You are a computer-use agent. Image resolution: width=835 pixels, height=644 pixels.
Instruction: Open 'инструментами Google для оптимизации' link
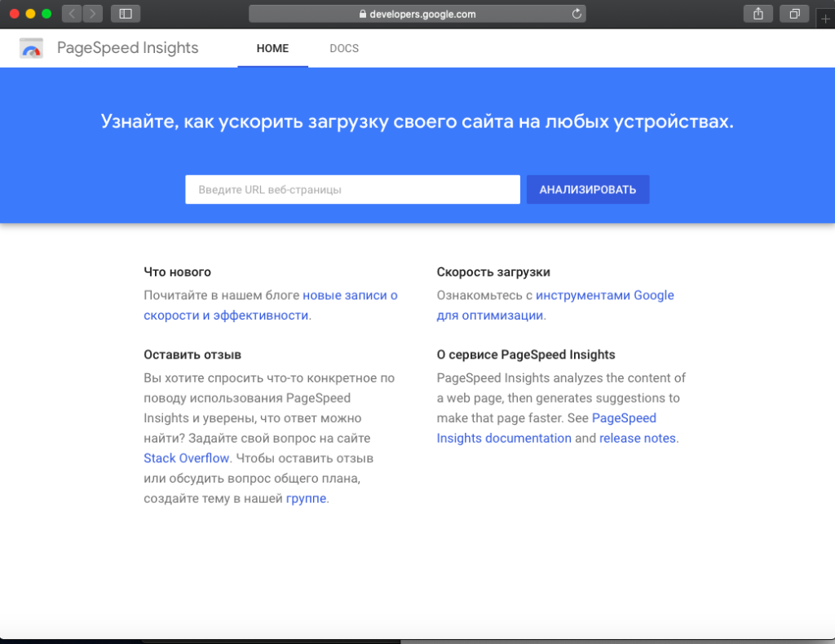[x=555, y=305]
